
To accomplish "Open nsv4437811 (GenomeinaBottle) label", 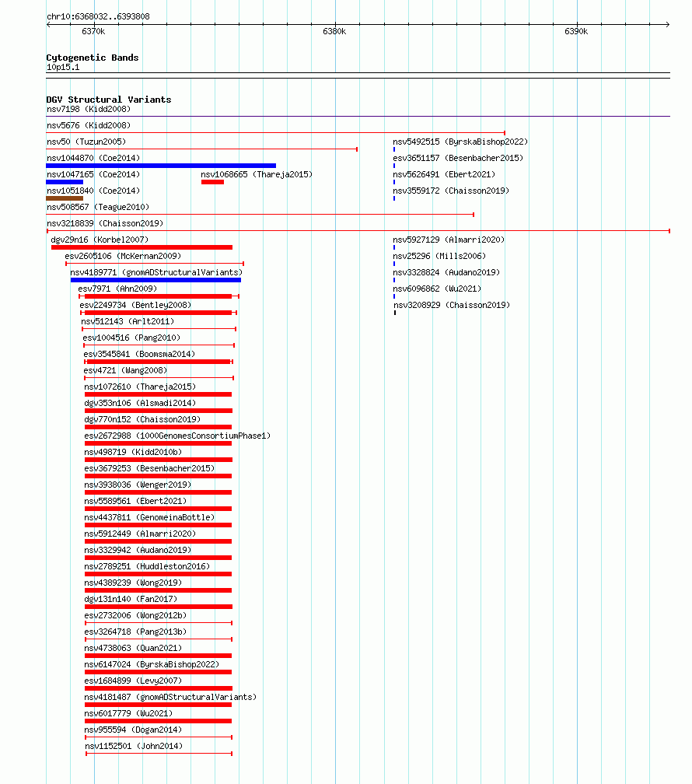I will [149, 517].
